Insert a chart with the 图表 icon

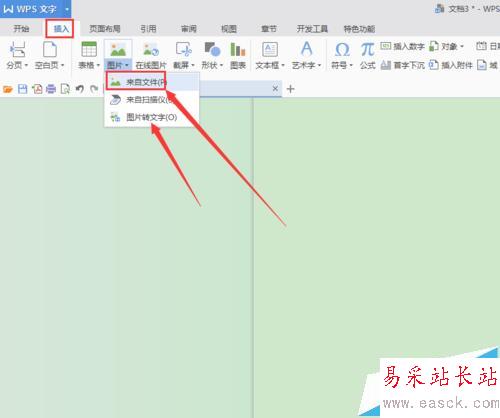pos(238,50)
